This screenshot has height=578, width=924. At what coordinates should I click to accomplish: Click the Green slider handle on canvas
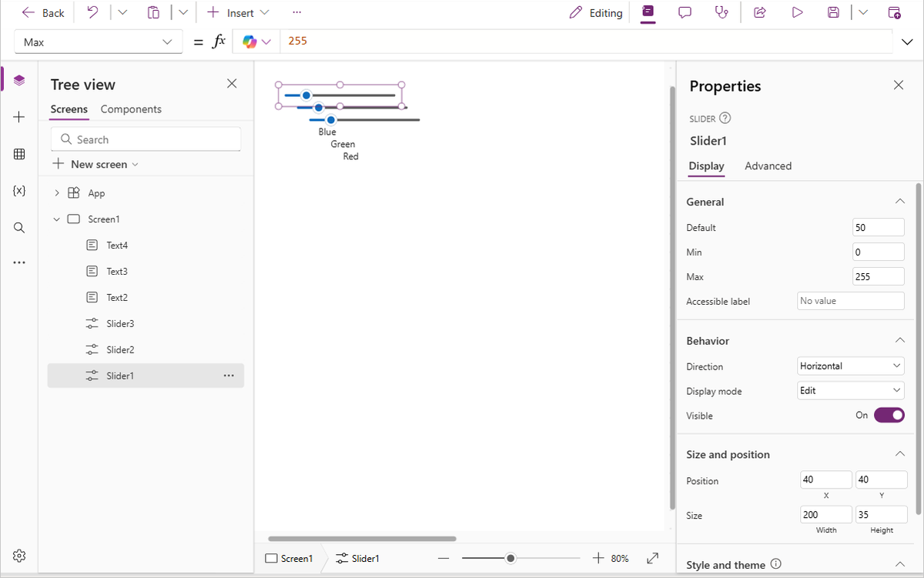319,108
